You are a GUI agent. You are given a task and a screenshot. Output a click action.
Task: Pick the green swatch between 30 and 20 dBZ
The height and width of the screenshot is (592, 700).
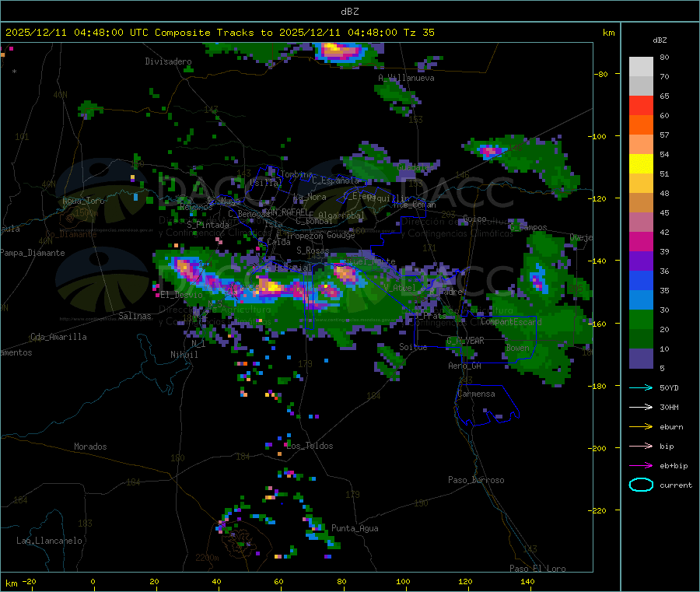pyautogui.click(x=641, y=320)
